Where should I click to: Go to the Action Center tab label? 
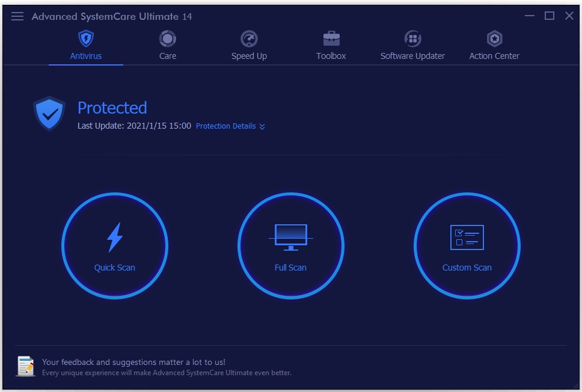coord(494,56)
